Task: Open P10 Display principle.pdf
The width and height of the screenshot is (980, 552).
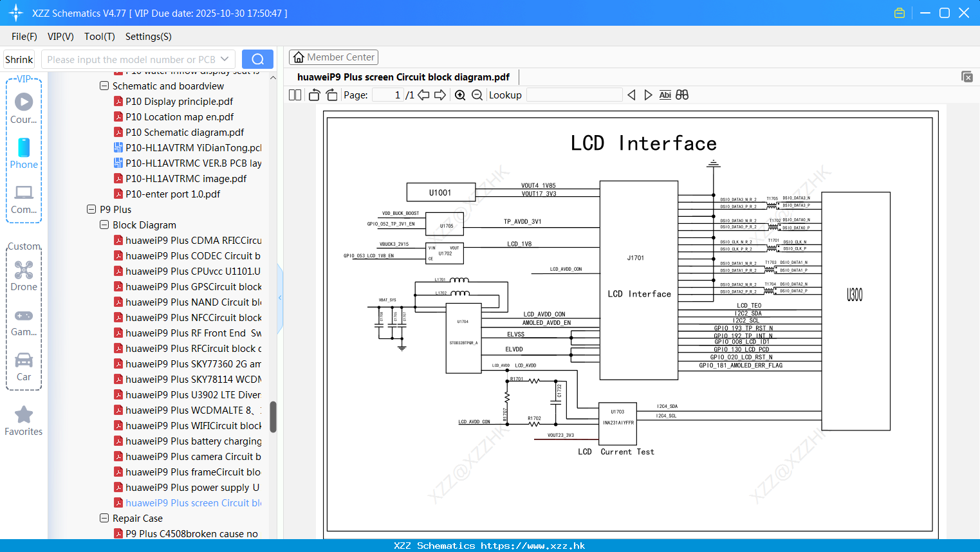Action: pos(179,101)
